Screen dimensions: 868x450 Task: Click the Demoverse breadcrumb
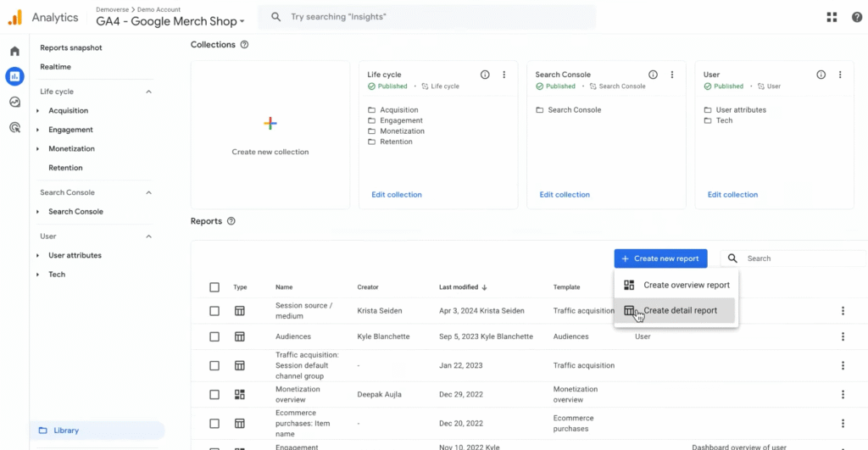click(x=112, y=9)
